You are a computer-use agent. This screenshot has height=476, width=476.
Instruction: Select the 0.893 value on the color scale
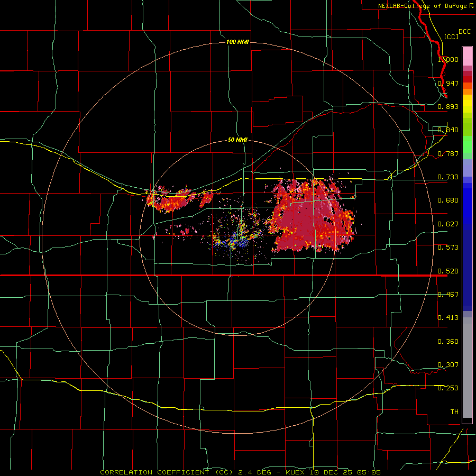click(448, 106)
